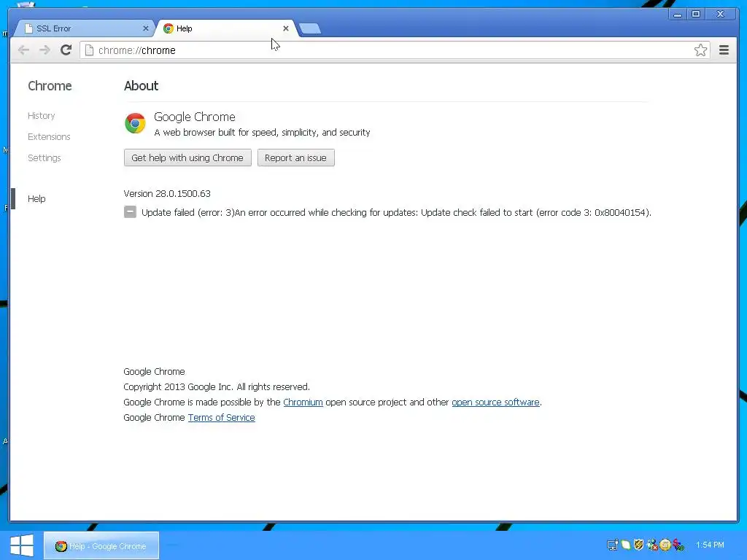The height and width of the screenshot is (560, 747).
Task: Close the SSL Error tab
Action: pos(146,28)
